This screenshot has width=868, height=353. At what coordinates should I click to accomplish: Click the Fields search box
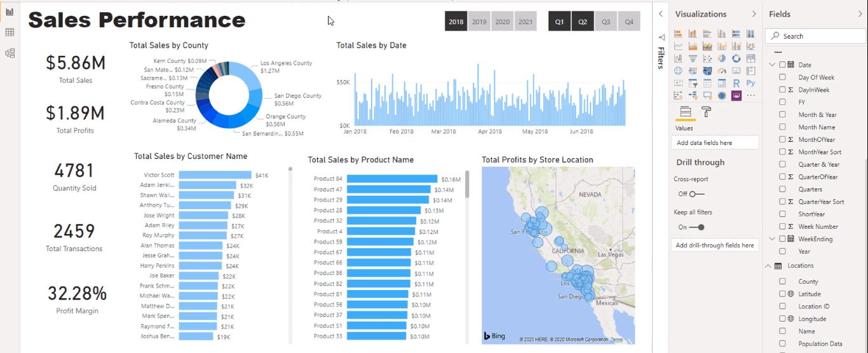click(815, 36)
